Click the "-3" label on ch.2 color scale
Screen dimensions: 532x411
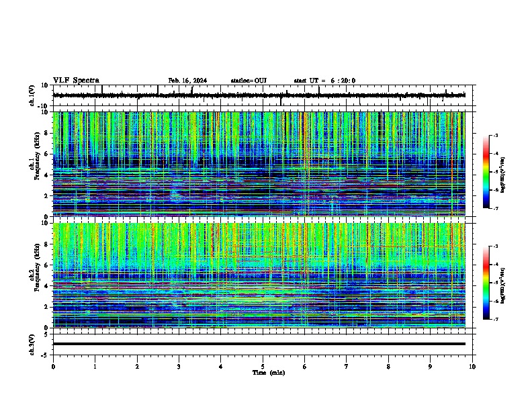point(495,246)
